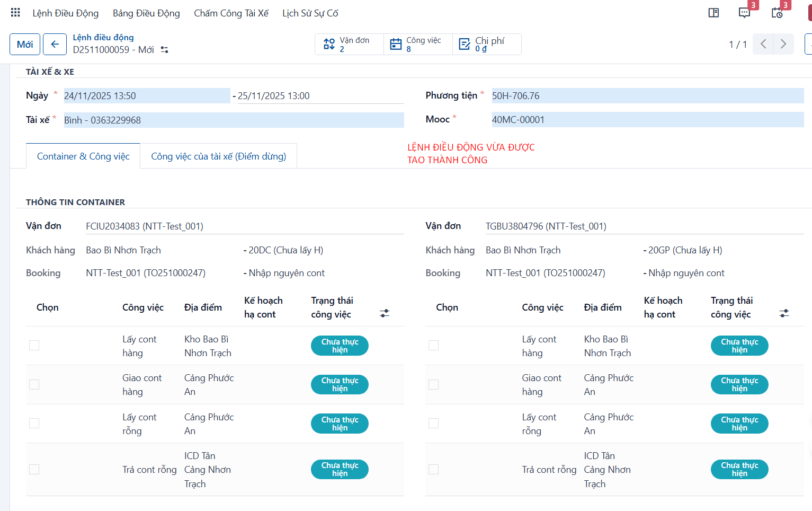Click status badge of TGBU3804796 Trả cont rỗng

tap(739, 469)
